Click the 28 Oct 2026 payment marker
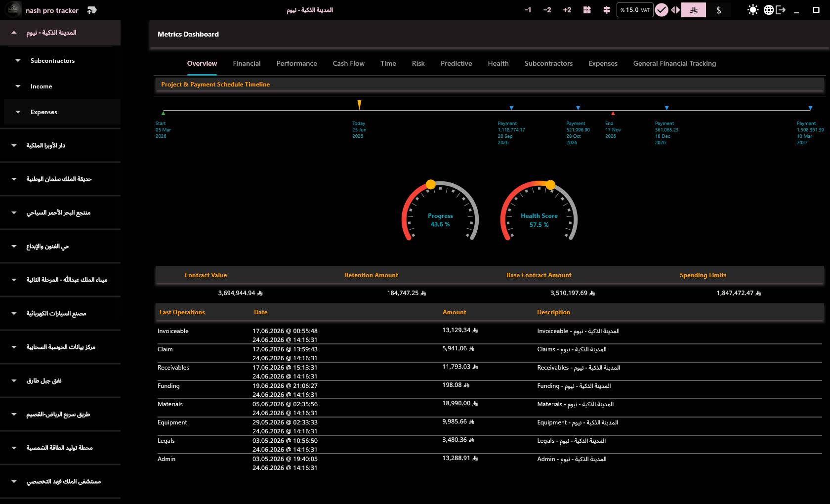Viewport: 830px width, 504px height. pyautogui.click(x=578, y=108)
